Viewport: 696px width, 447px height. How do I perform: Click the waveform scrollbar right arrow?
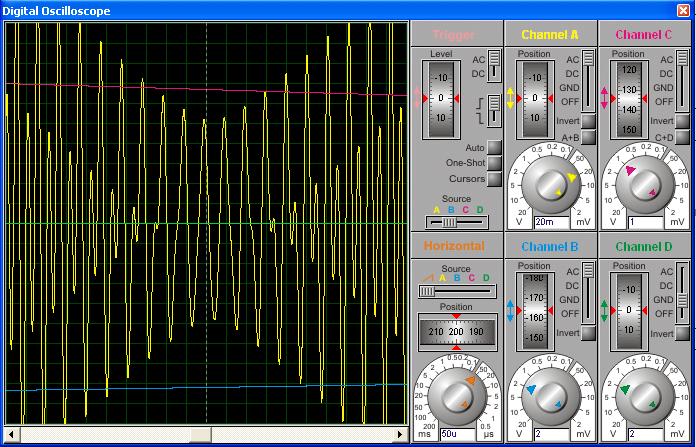400,434
